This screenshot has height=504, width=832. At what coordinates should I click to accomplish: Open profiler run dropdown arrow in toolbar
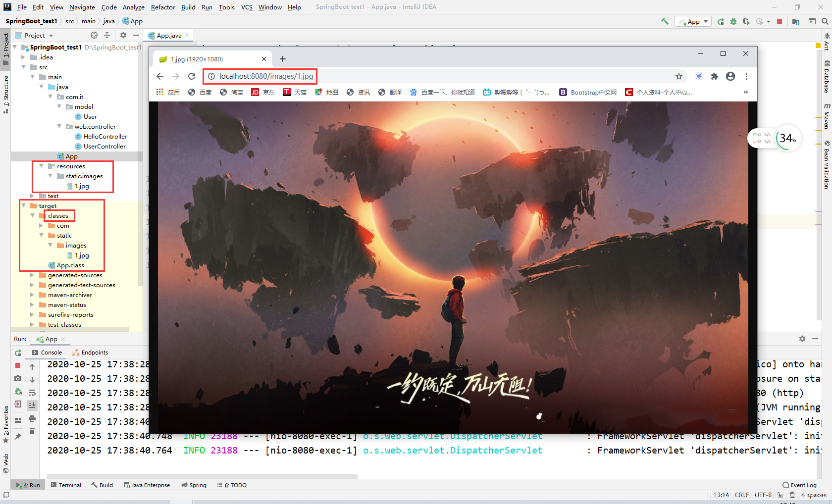tap(769, 21)
